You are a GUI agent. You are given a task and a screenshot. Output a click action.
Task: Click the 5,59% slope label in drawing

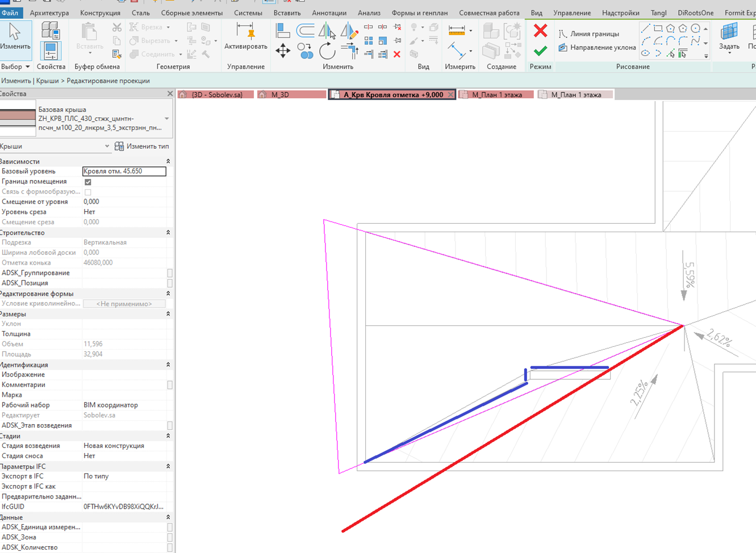pyautogui.click(x=690, y=274)
